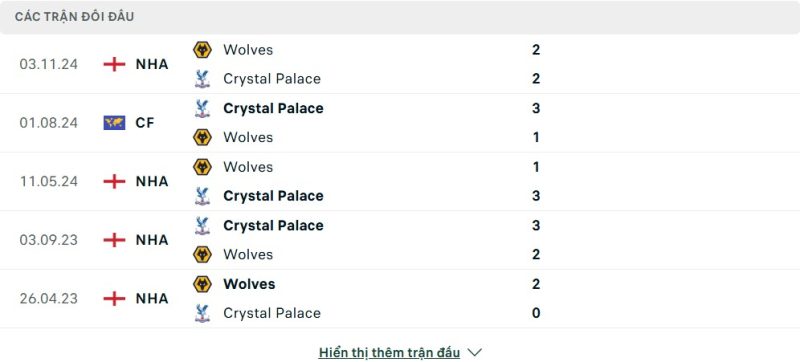
Task: Open the 03.09.23 match date
Action: 48,240
